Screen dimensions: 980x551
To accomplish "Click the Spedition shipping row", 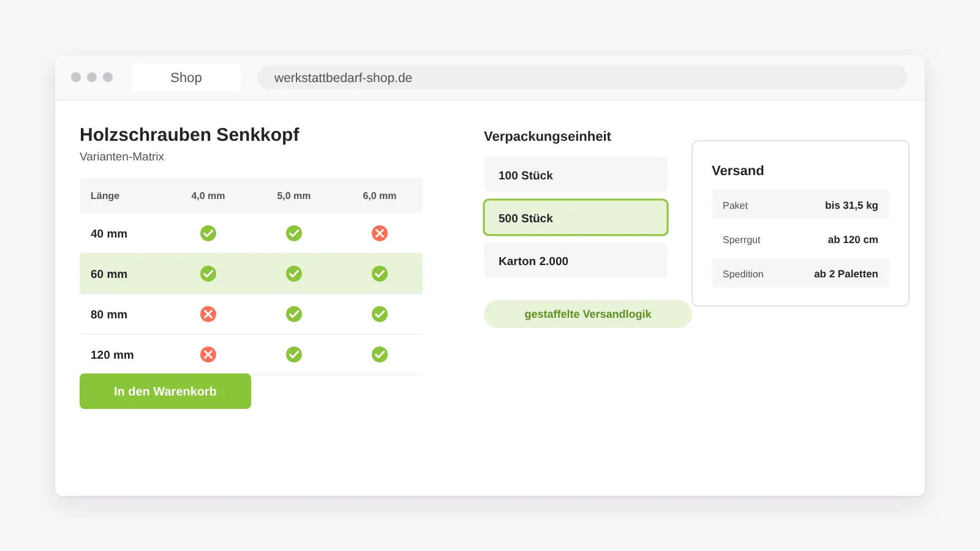I will [801, 274].
